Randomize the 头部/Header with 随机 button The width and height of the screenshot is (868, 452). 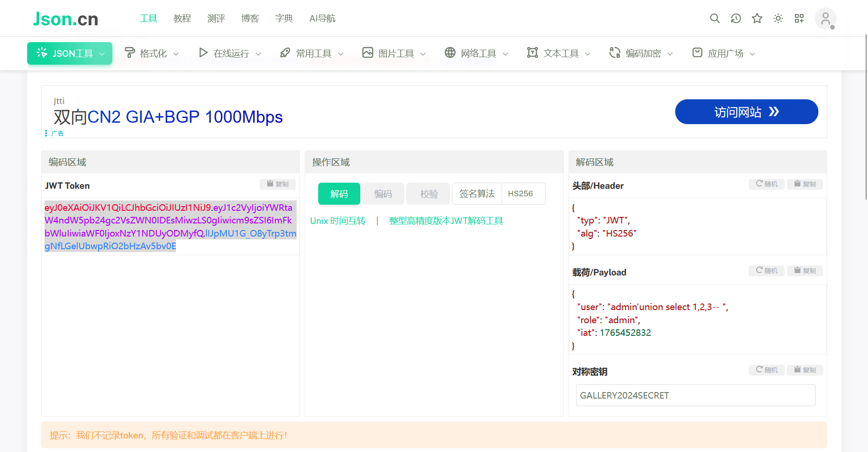coord(766,184)
